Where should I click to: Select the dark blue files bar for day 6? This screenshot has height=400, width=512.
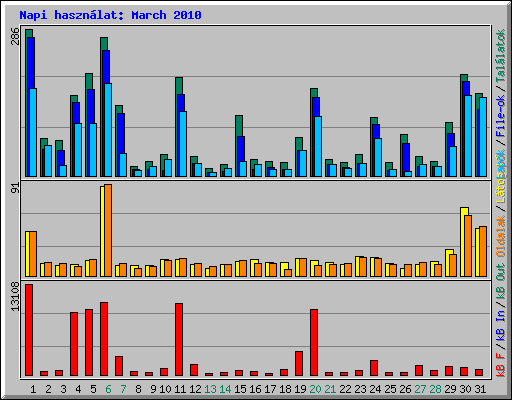104,113
